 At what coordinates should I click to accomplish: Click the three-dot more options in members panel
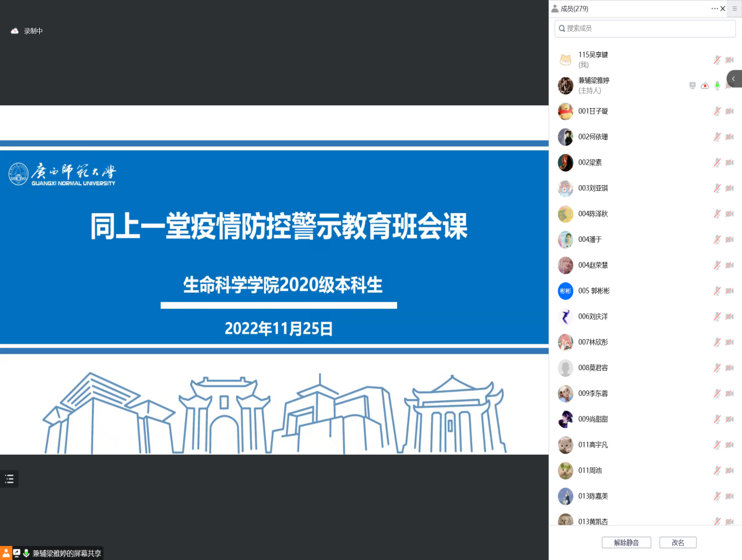coord(714,9)
